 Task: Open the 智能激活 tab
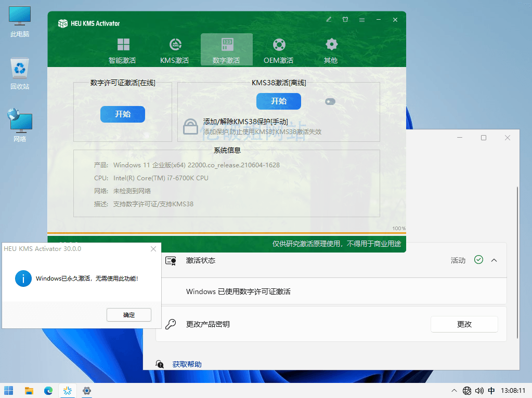(x=122, y=50)
